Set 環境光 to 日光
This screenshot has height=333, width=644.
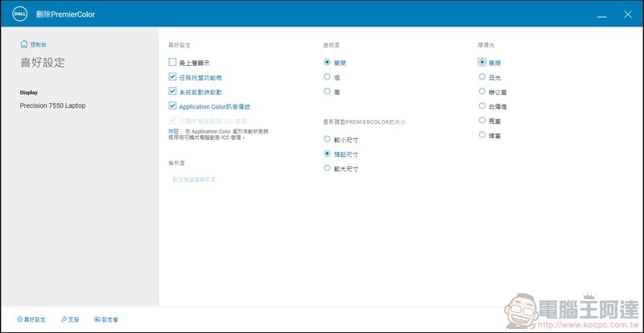point(482,76)
